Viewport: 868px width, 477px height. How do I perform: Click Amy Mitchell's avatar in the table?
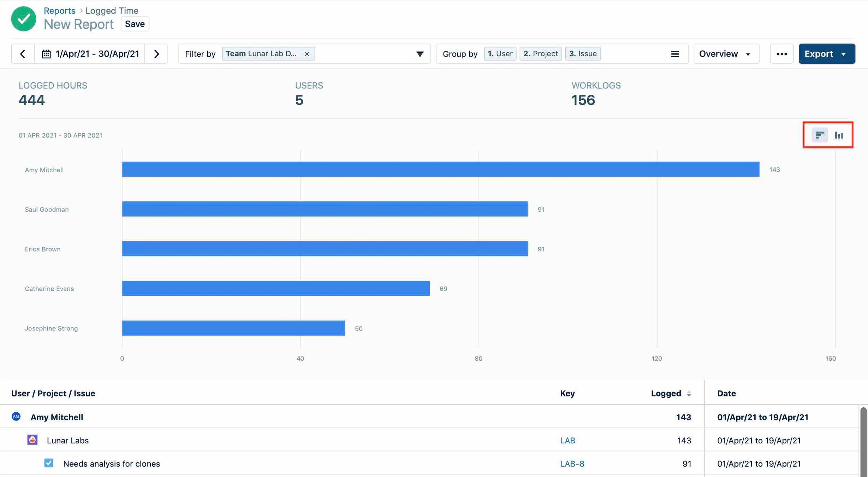pos(16,417)
